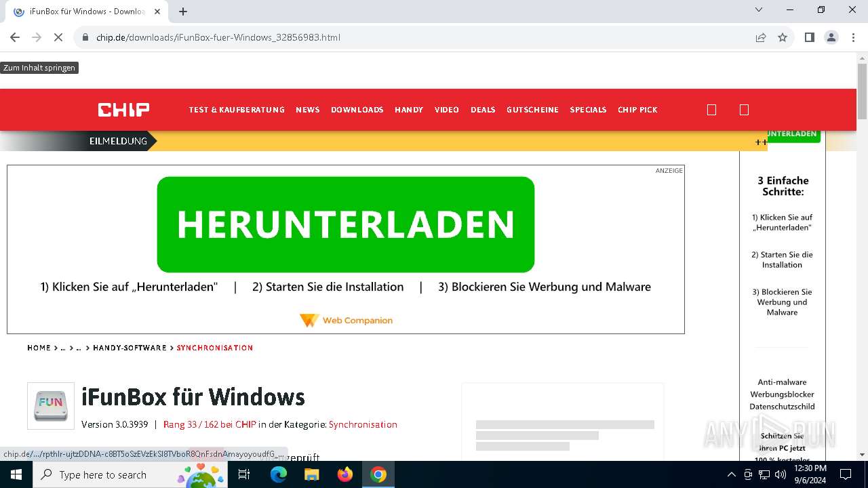Open the Downloads menu item
868x488 pixels.
(x=357, y=110)
